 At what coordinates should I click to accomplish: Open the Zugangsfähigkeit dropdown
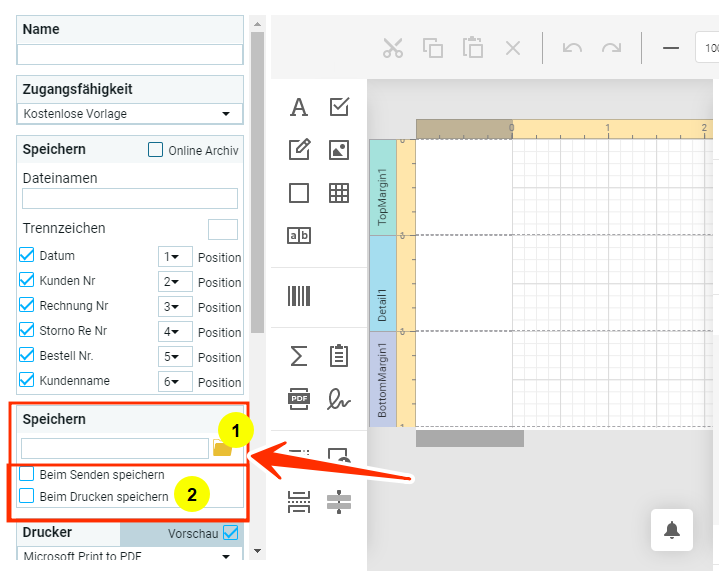130,114
